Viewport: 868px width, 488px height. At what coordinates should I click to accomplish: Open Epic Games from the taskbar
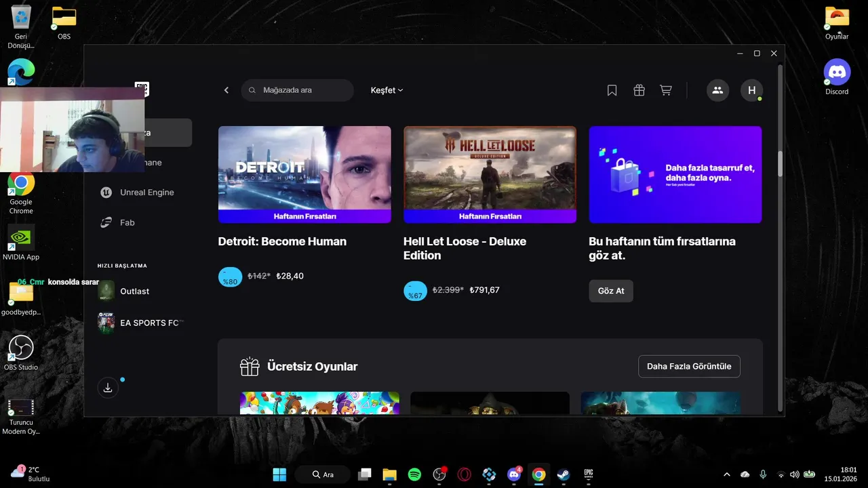589,474
